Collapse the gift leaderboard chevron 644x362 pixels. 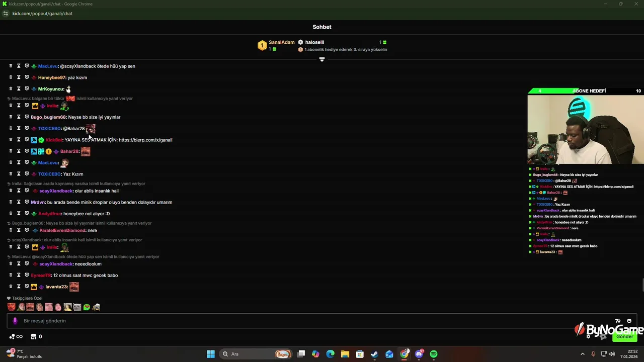322,59
